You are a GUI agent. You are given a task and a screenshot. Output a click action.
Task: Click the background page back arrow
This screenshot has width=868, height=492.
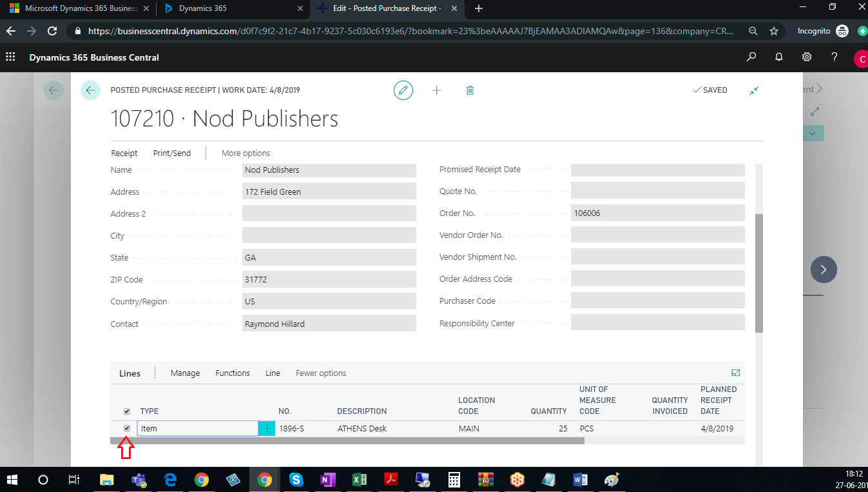click(53, 90)
